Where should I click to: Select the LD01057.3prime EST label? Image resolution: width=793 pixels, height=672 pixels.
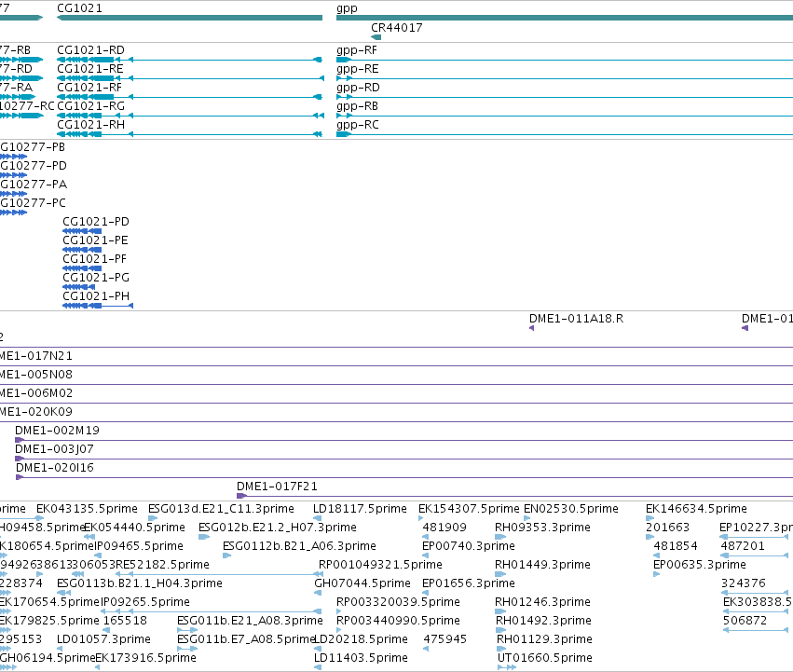click(103, 639)
